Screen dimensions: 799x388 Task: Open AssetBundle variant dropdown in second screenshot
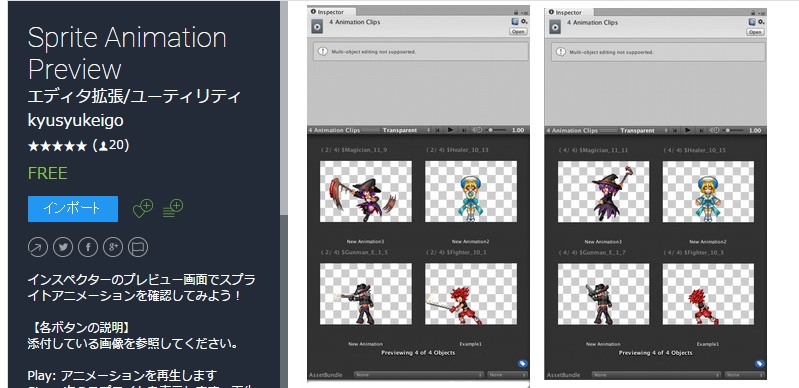coord(744,375)
